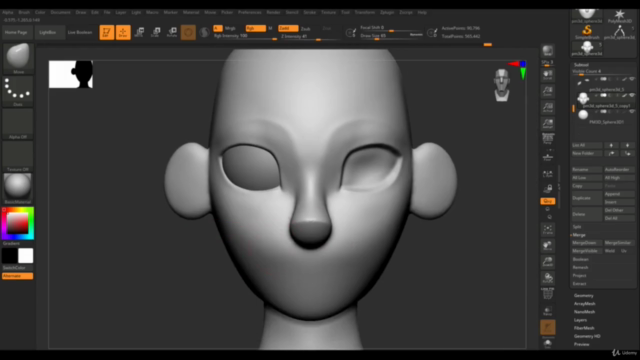Image resolution: width=640 pixels, height=360 pixels.
Task: Click the lock camera icon
Action: pos(547,189)
